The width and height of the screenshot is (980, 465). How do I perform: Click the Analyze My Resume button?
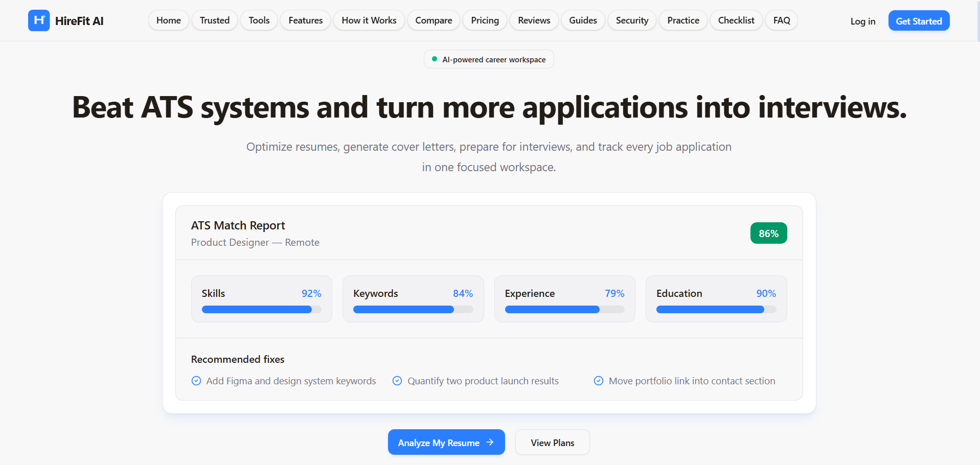pyautogui.click(x=446, y=442)
